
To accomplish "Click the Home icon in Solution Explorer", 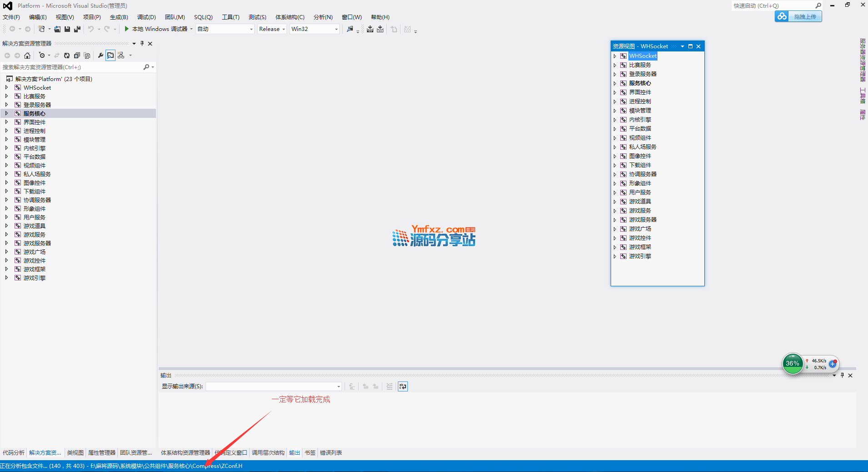I will [x=27, y=56].
